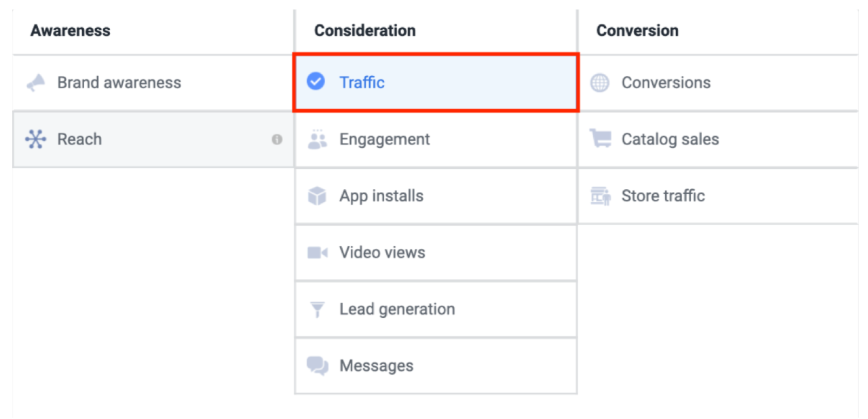Click the App installs box icon
Screen dimensions: 868x419
point(317,196)
